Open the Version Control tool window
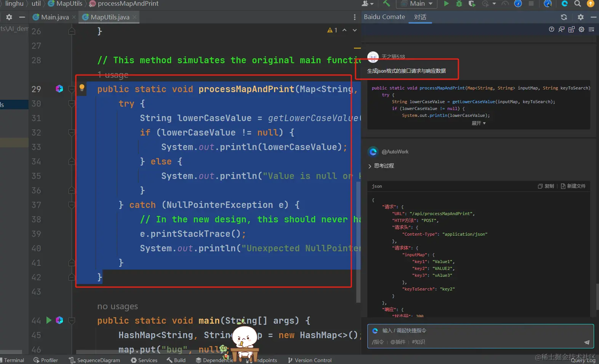 (310, 360)
